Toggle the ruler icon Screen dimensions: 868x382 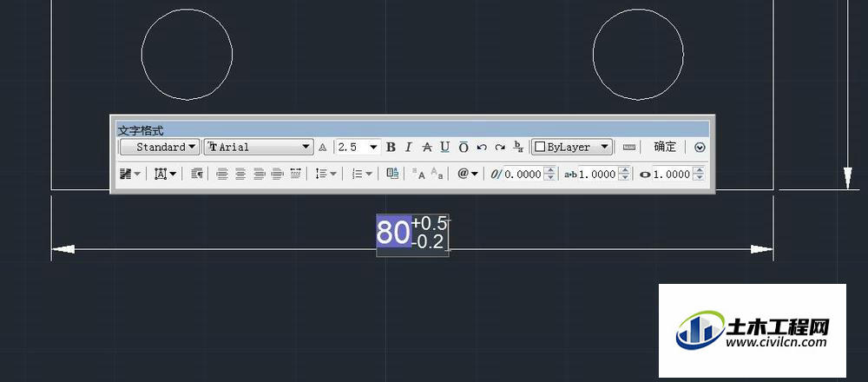(x=628, y=148)
